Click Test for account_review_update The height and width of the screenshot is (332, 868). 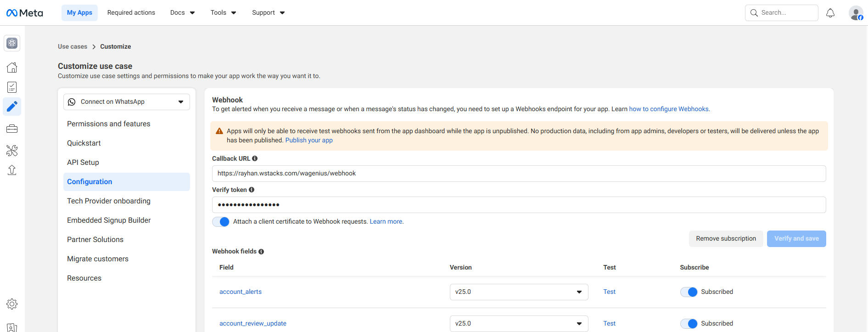tap(609, 324)
